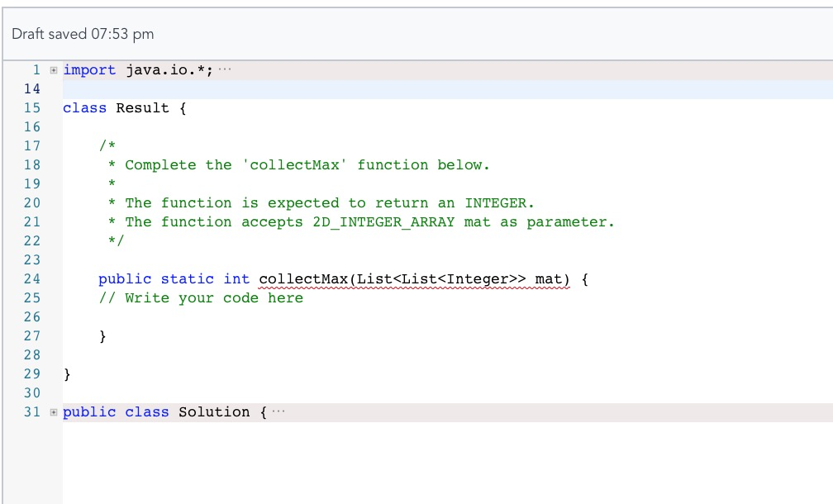Click line number 15 in gutter
The height and width of the screenshot is (504, 833).
[x=32, y=107]
